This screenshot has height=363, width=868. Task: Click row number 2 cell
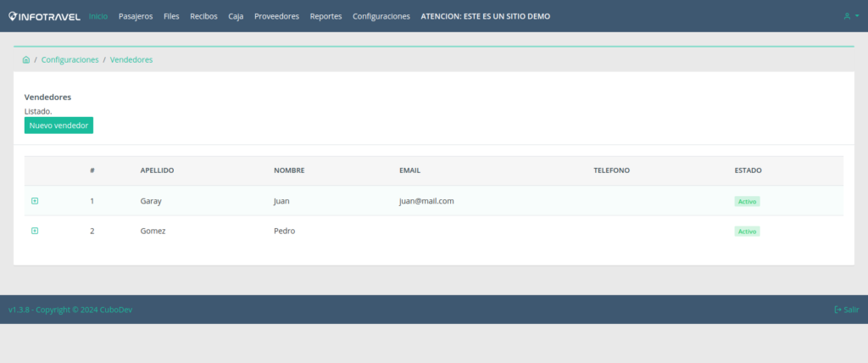tap(92, 231)
